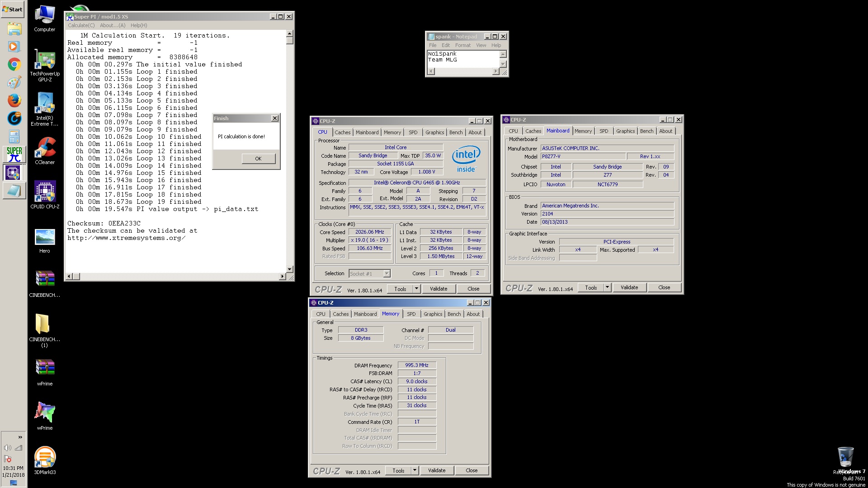Click Super PI horizontal scrollbar right arrow

[x=283, y=276]
